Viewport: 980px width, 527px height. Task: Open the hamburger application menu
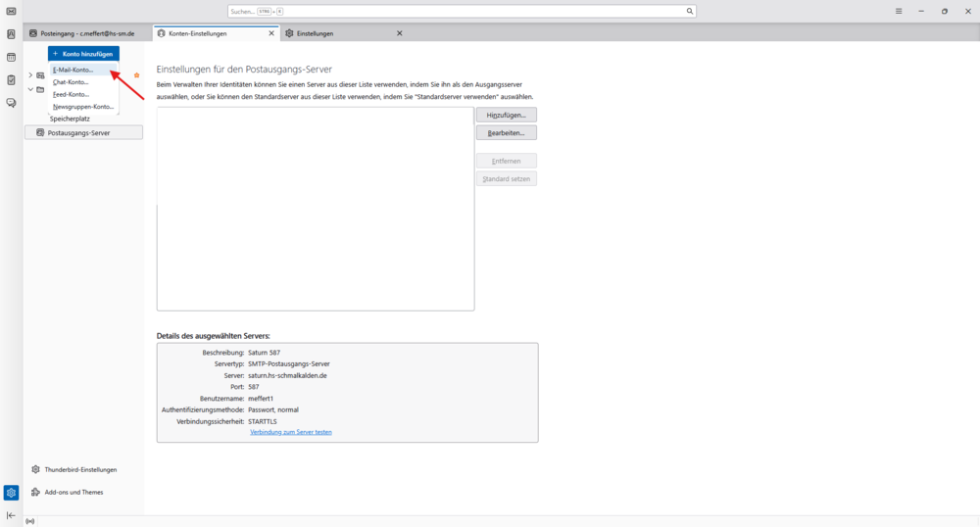(899, 11)
